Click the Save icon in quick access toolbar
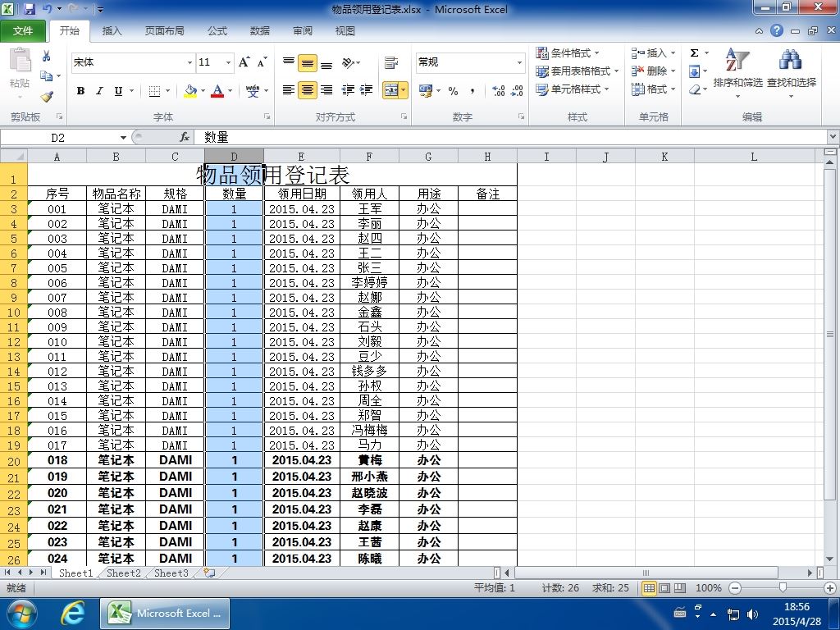Viewport: 840px width, 630px height. 29,8
